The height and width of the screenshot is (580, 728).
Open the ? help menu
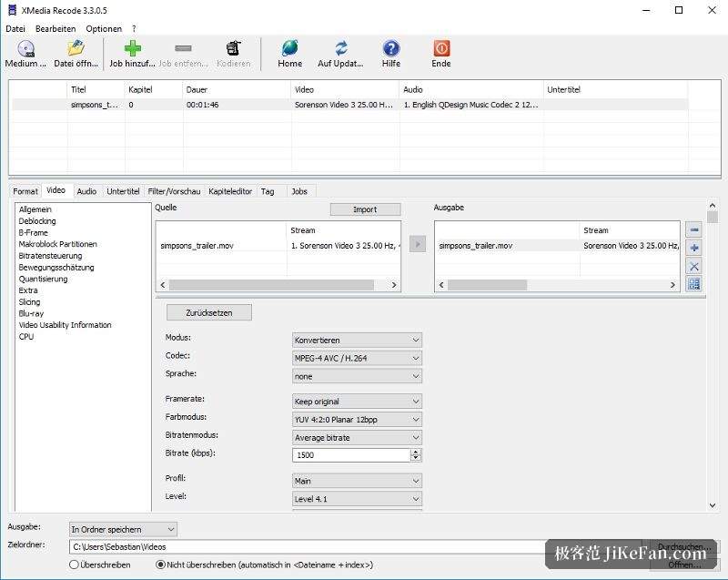134,29
